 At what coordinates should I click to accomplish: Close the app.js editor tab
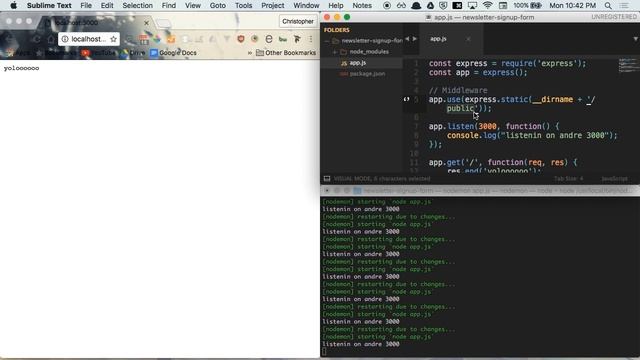[468, 39]
